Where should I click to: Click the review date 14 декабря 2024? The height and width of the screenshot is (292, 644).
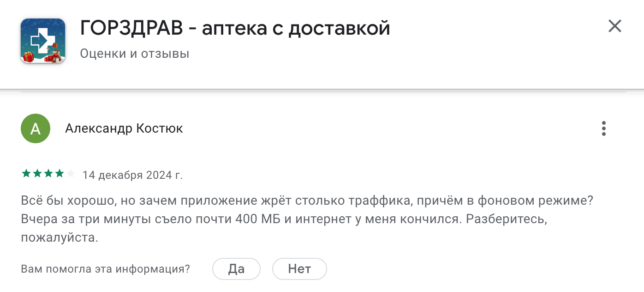coord(132,175)
